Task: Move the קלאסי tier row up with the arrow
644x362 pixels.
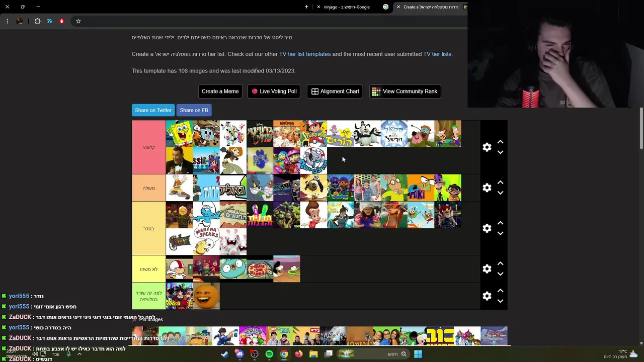Action: pos(500,142)
